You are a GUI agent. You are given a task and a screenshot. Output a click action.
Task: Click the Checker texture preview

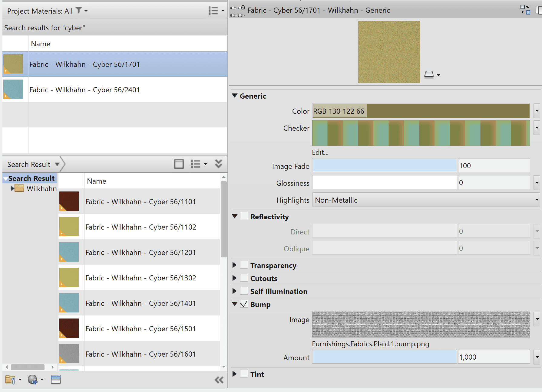click(421, 133)
